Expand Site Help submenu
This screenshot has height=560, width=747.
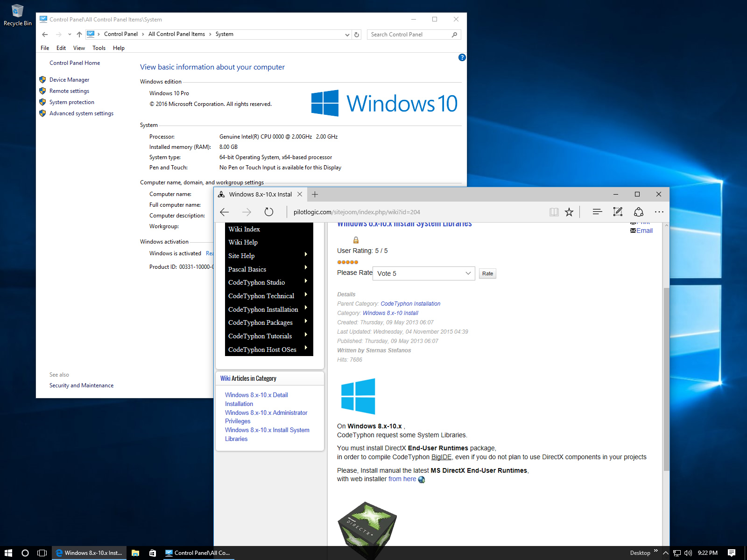tap(306, 254)
